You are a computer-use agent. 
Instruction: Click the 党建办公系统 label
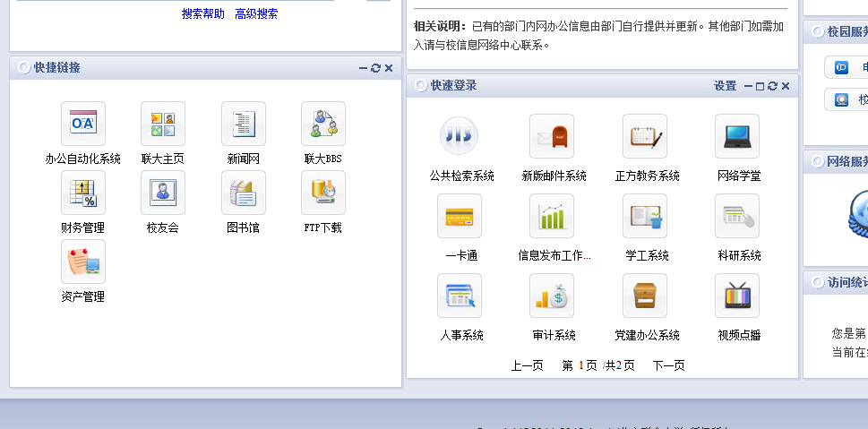(647, 336)
